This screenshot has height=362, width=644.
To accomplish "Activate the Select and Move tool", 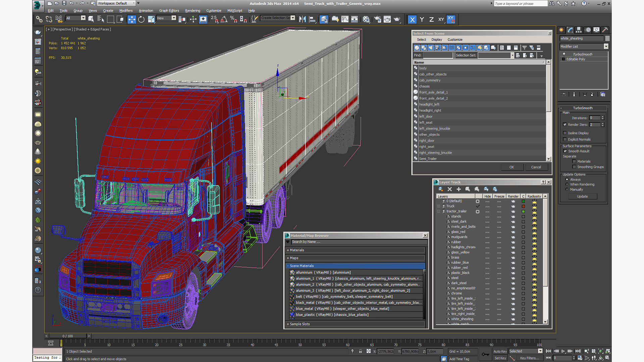I will (132, 19).
